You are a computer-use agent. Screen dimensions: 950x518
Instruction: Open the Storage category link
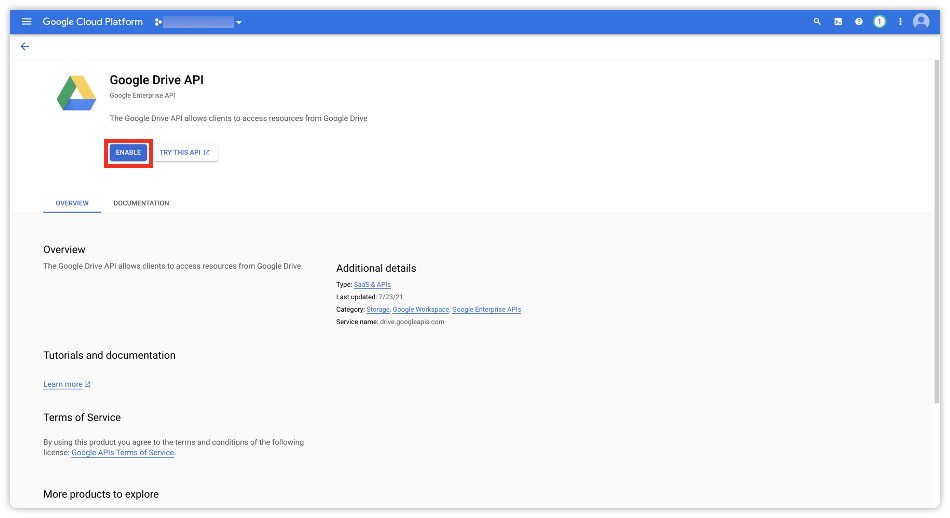pos(378,310)
